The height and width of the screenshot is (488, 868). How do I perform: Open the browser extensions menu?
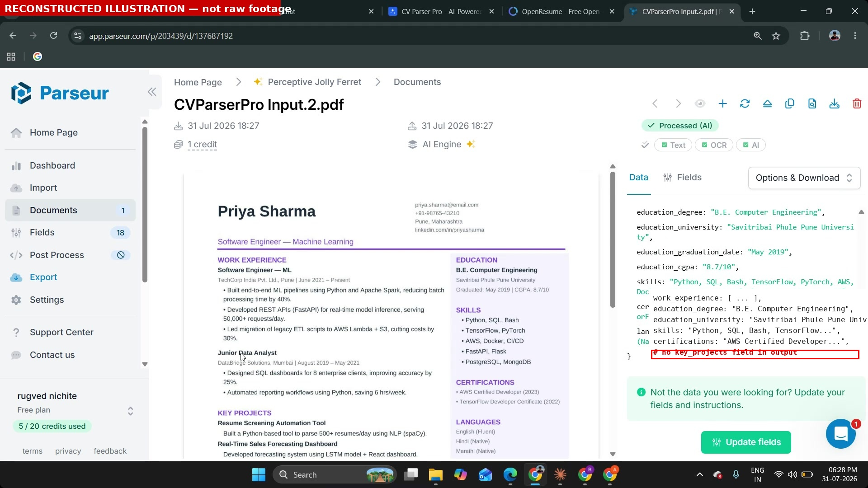click(805, 36)
